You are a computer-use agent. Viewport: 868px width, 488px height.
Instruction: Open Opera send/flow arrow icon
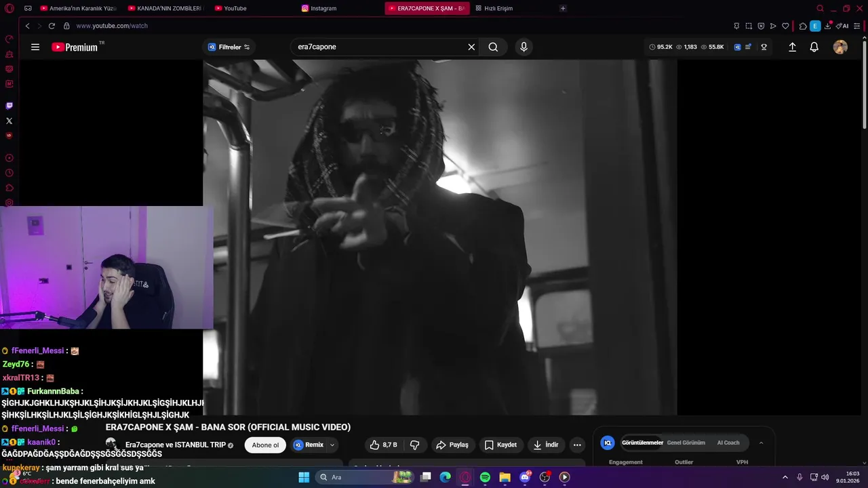(x=773, y=26)
